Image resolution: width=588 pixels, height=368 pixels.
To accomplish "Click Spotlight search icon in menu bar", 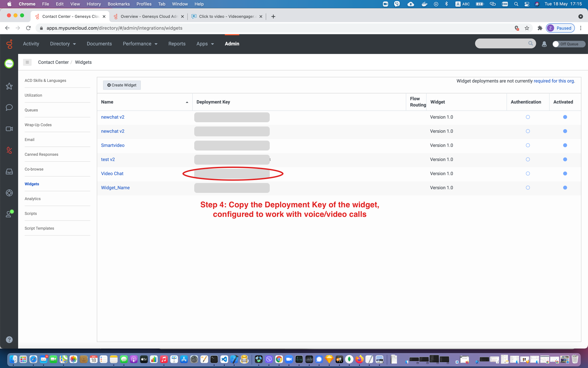I will (516, 4).
